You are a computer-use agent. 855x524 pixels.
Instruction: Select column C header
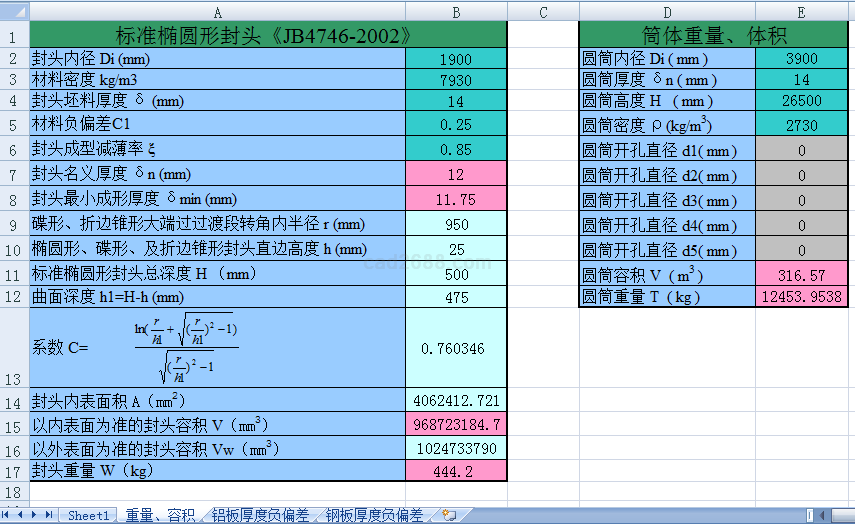click(x=543, y=12)
